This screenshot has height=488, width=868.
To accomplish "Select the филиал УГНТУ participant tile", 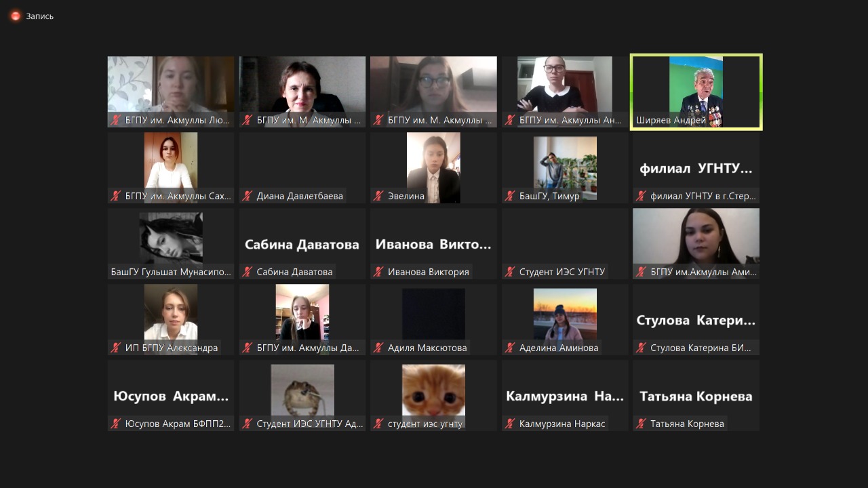I will tap(696, 168).
